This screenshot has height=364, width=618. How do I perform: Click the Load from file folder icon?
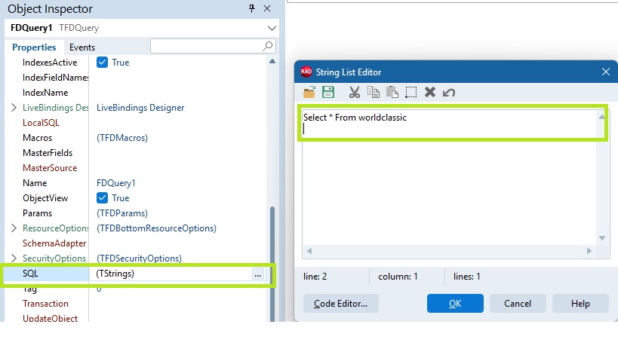coord(309,93)
